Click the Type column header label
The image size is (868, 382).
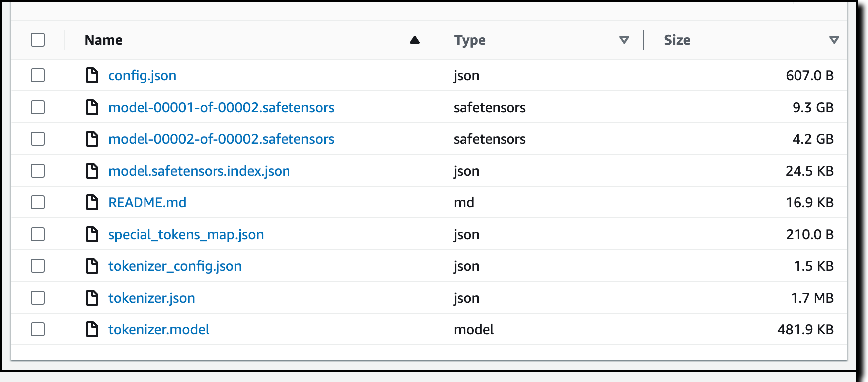470,40
